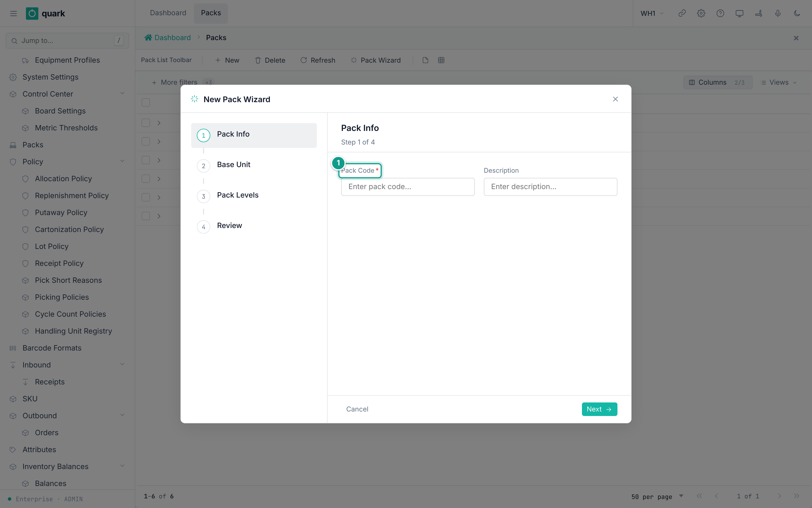Open the Views dropdown
This screenshot has width=812, height=508.
(x=778, y=82)
